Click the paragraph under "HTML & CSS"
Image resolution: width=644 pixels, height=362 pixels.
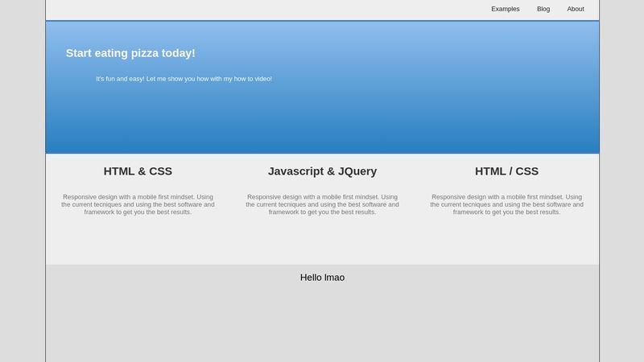[x=138, y=204]
